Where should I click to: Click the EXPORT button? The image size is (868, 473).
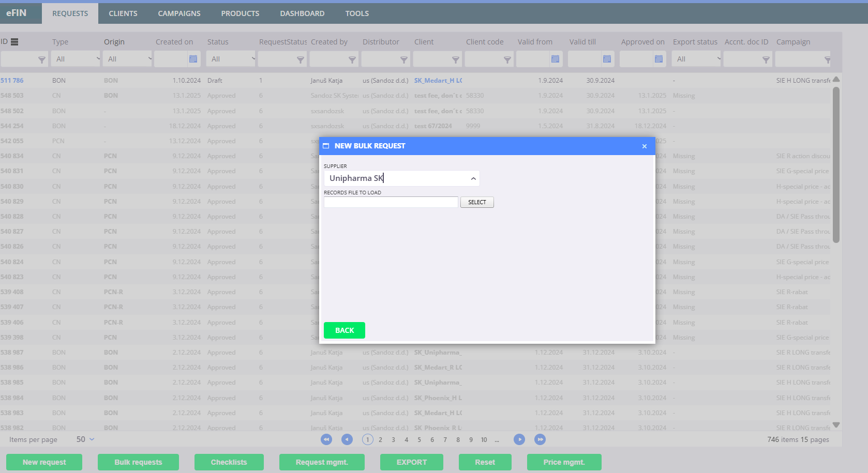pos(412,462)
